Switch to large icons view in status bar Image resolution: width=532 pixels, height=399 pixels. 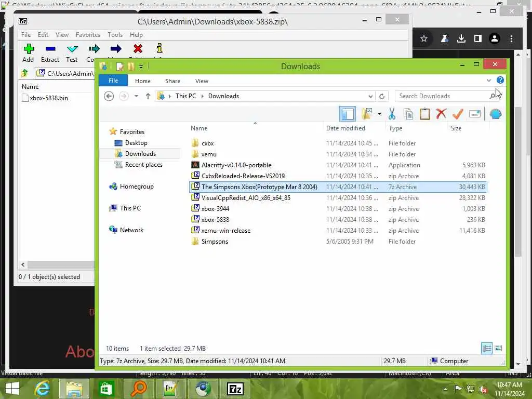point(498,349)
